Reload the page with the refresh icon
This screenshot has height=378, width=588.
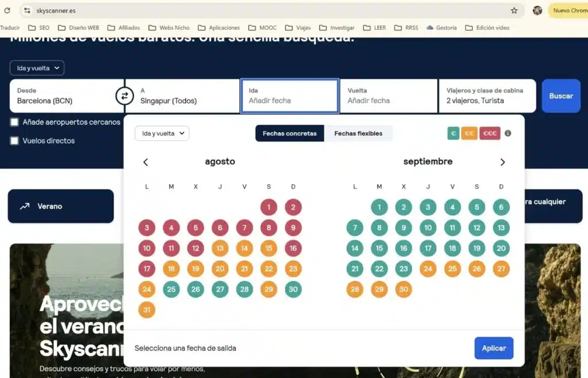7,10
